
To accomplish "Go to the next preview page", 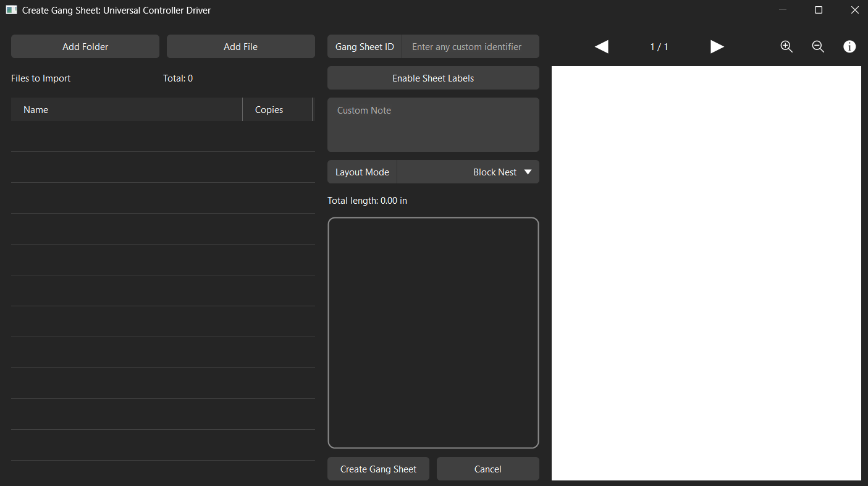I will (x=717, y=47).
